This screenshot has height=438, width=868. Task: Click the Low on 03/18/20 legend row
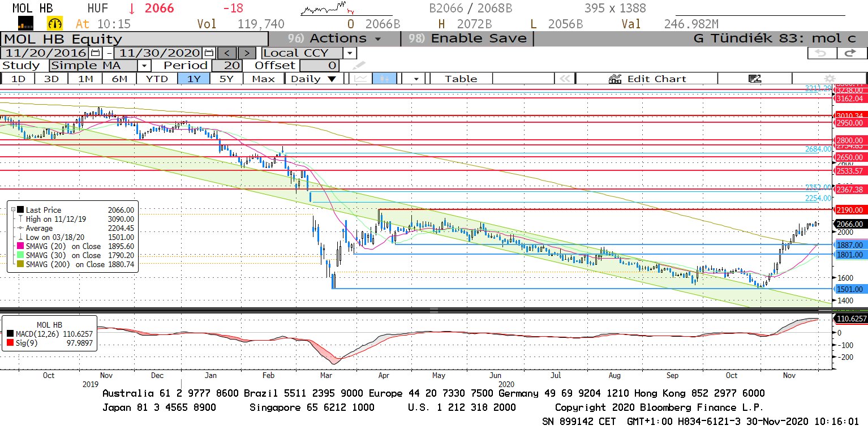pyautogui.click(x=76, y=237)
